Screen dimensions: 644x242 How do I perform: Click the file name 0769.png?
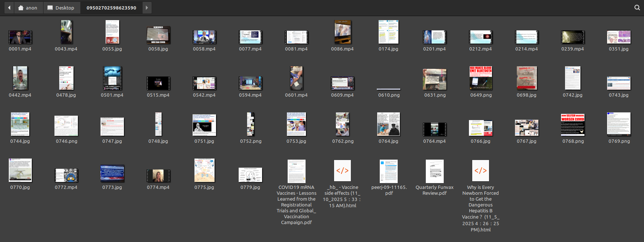[619, 141]
